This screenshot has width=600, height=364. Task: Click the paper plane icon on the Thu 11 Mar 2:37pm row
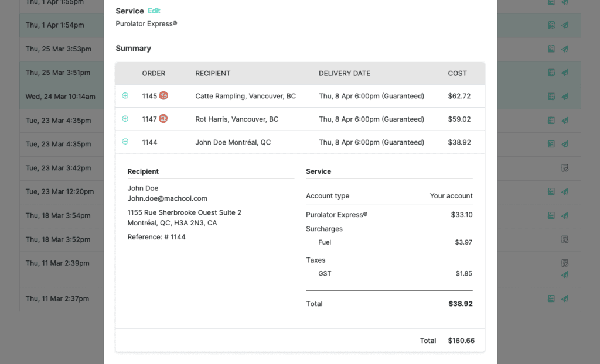(564, 298)
